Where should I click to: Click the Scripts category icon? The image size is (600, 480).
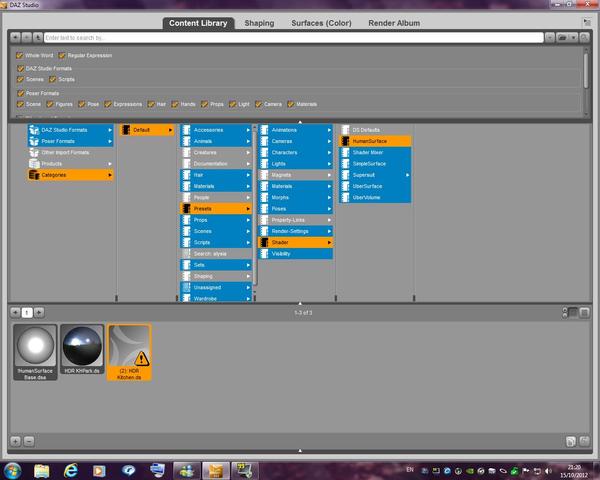tap(186, 242)
